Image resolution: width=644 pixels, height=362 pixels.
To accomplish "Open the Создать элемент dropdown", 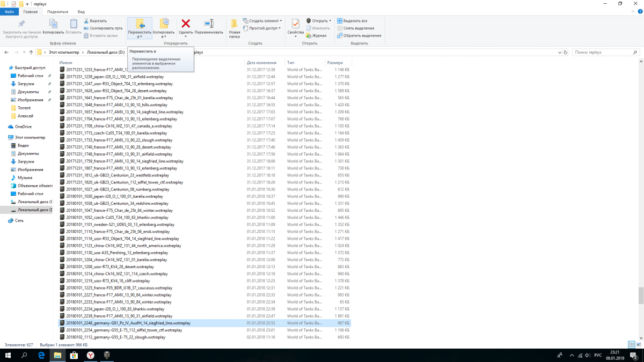I will coord(262,21).
